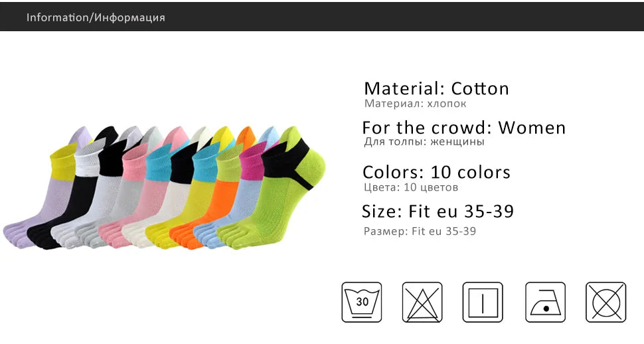
Task: Click the low-heat iron care icon
Action: pos(545,302)
